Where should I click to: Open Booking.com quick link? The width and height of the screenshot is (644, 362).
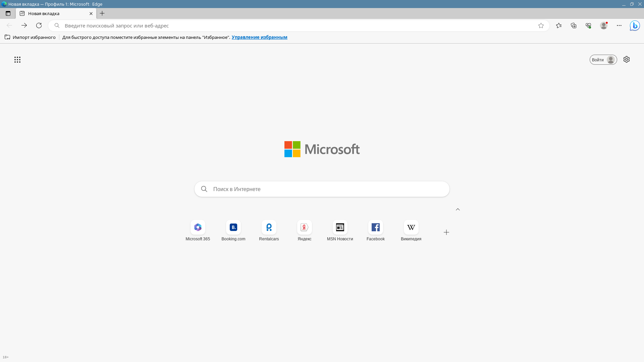tap(233, 231)
